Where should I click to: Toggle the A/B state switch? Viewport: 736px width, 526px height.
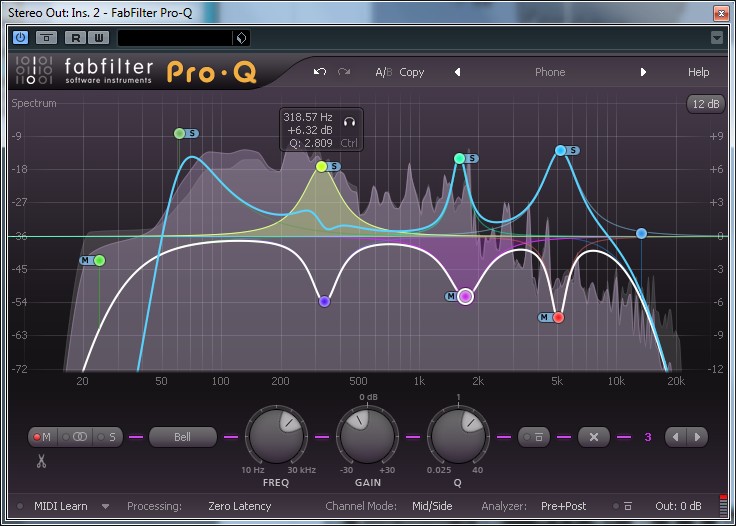(x=383, y=72)
